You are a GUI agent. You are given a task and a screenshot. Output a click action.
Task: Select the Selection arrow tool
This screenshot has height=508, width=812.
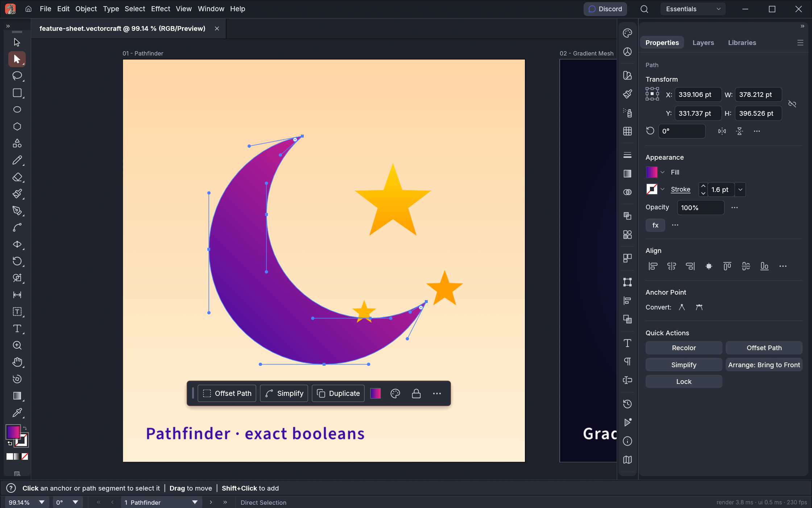pyautogui.click(x=17, y=42)
